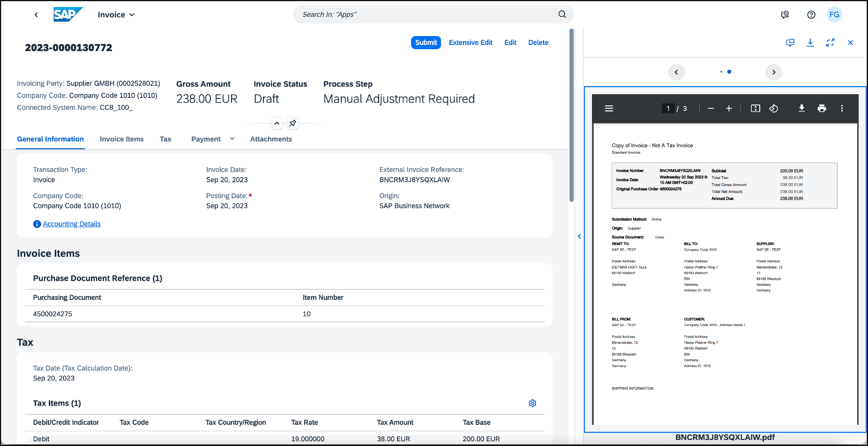
Task: Open the Tax tab
Action: [x=165, y=139]
